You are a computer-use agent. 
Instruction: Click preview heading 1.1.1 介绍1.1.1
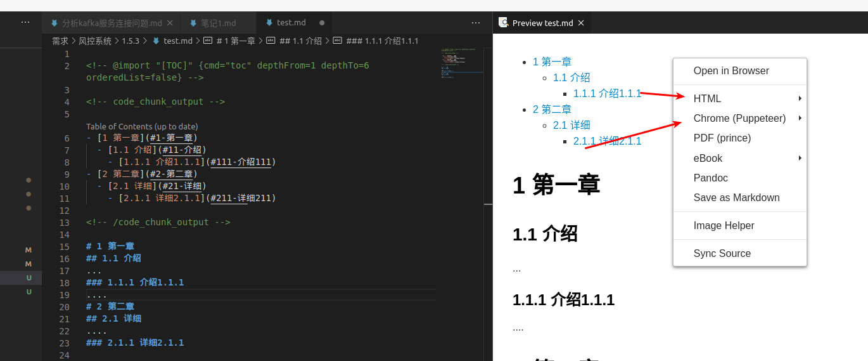tap(563, 299)
